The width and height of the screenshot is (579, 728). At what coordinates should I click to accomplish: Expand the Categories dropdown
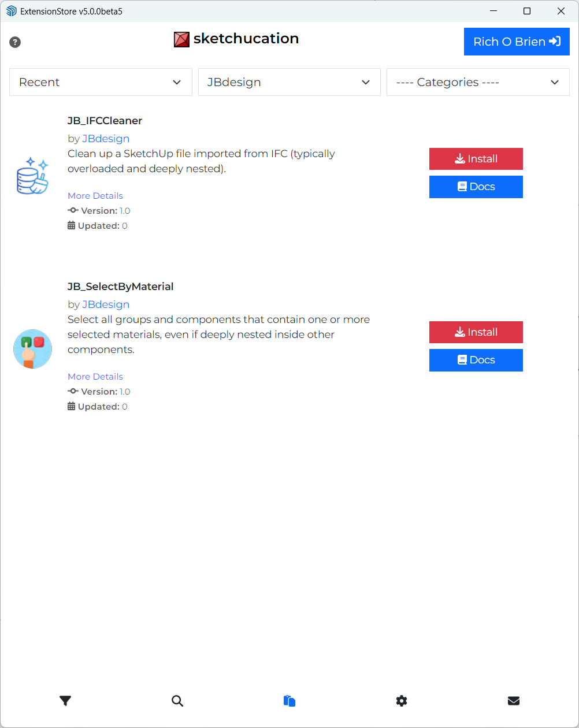[478, 82]
